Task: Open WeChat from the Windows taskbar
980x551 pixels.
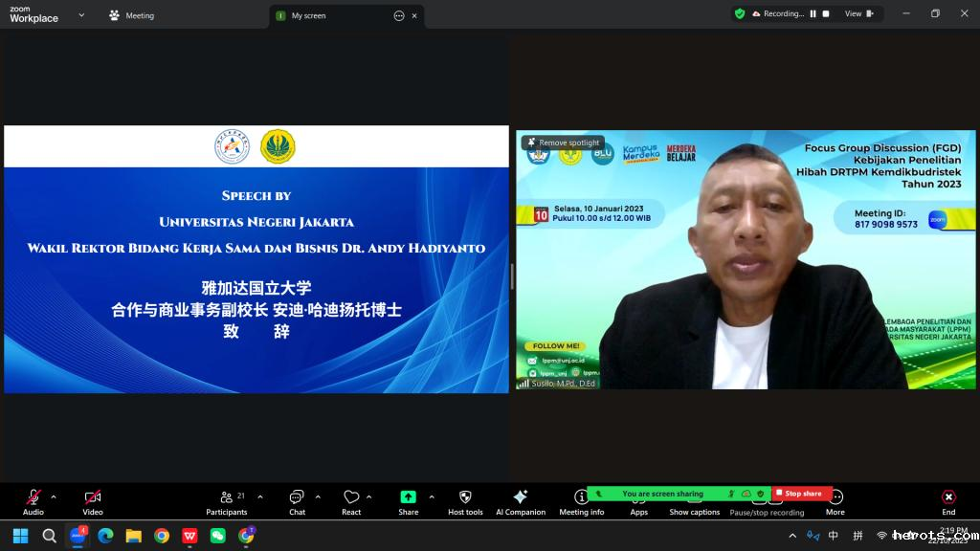Action: point(218,536)
